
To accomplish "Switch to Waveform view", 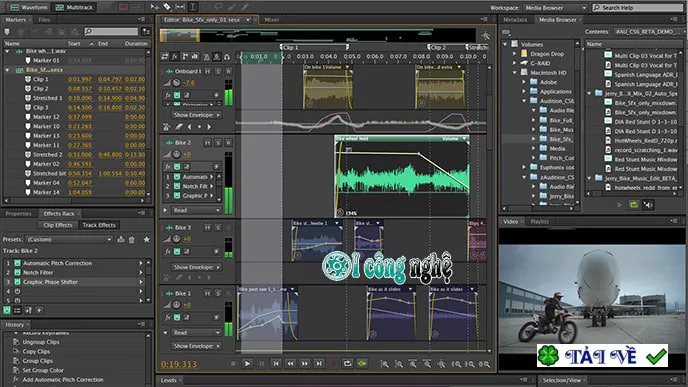I will [29, 7].
